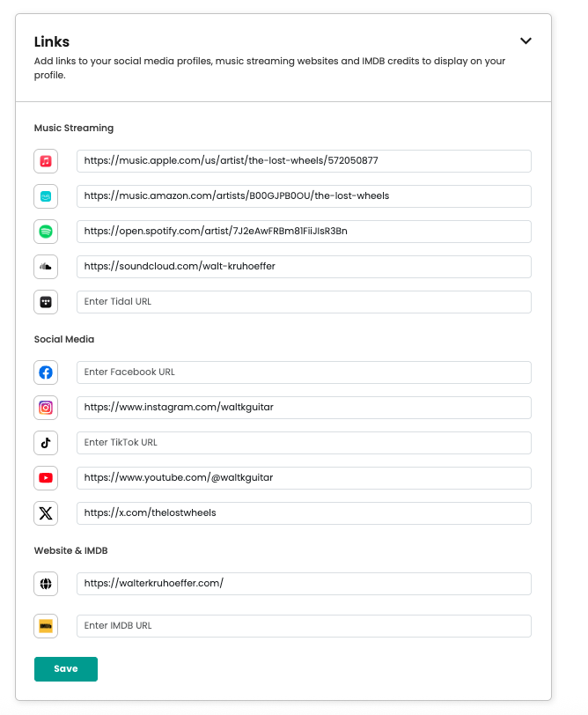Select the Instagram URL text field

[304, 408]
